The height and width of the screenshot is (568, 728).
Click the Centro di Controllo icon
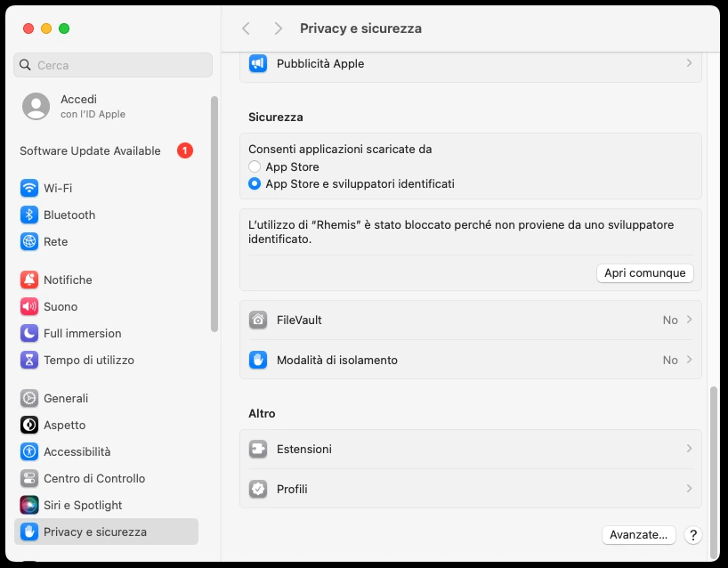(29, 478)
